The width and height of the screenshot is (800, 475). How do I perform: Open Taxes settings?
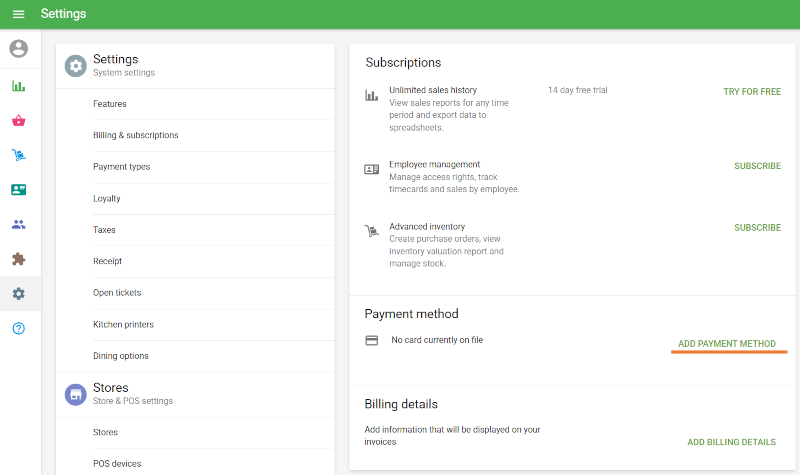214,230
